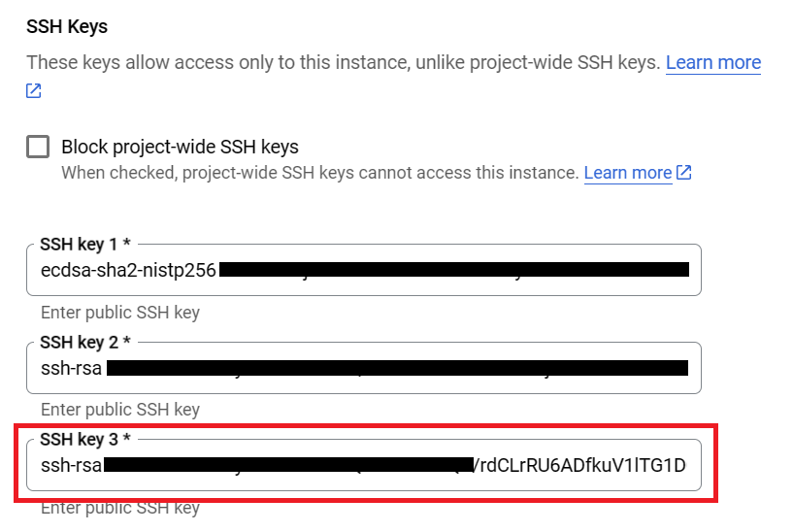Enable the Block project-wide SSH keys checkbox
Screen dimensions: 793x532
click(38, 147)
